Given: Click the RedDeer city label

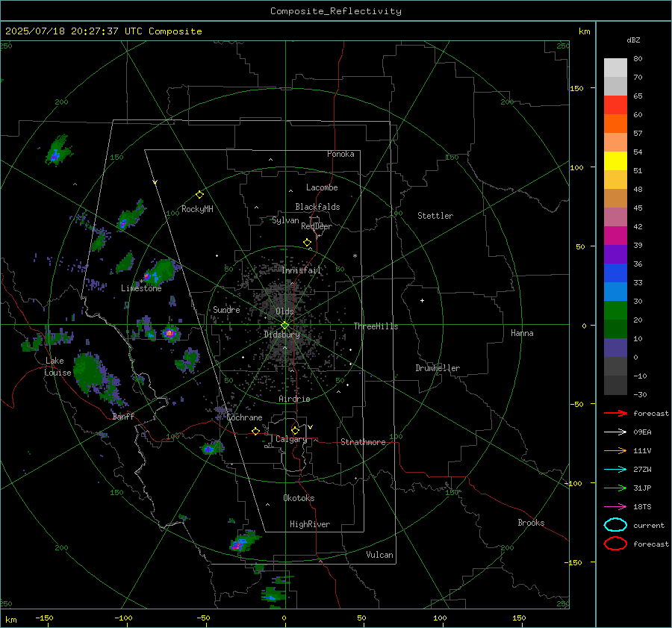Looking at the screenshot, I should point(317,226).
